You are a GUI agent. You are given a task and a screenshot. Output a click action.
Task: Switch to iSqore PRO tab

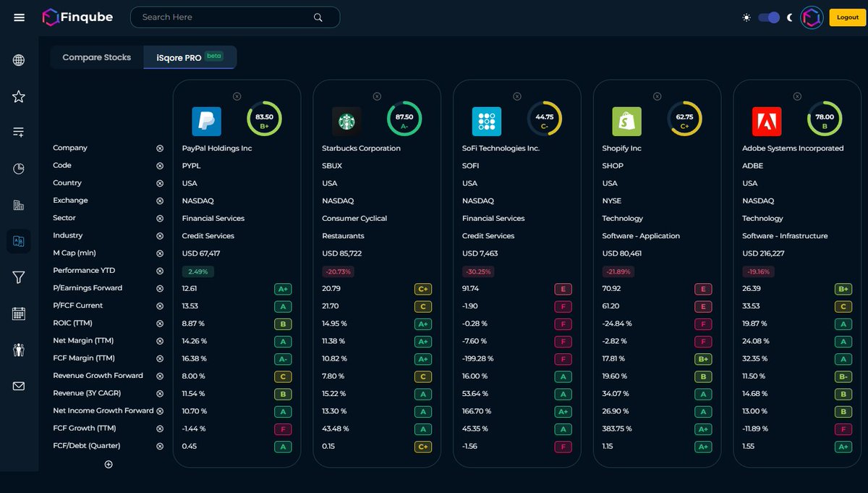(190, 57)
